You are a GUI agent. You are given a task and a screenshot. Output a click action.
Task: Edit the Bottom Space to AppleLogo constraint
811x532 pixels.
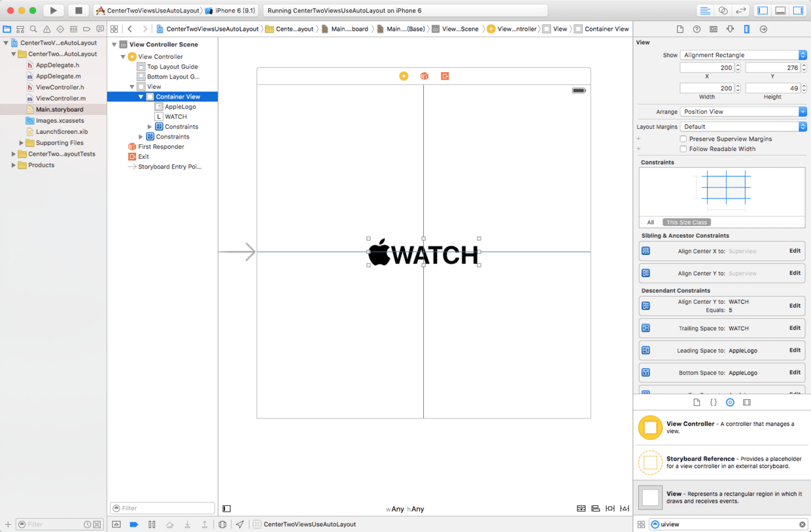pyautogui.click(x=795, y=373)
